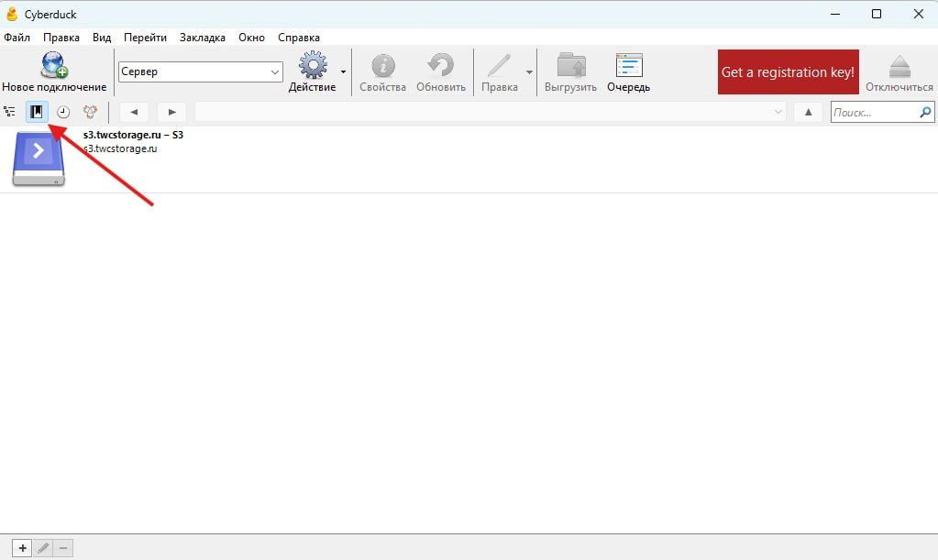Remove the bookmark with minus button
The width and height of the screenshot is (938, 560).
63,548
